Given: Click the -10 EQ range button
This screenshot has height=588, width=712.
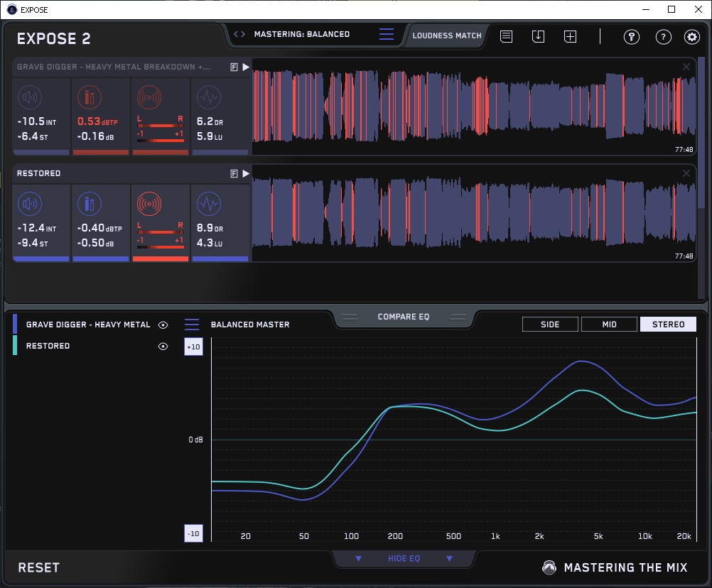Looking at the screenshot, I should point(193,533).
